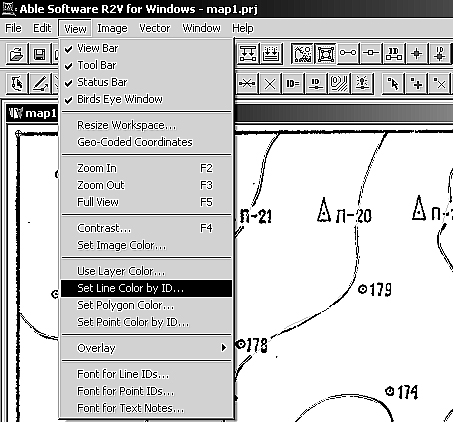
Task: Choose Font for Line IDs... entry
Action: [147, 374]
